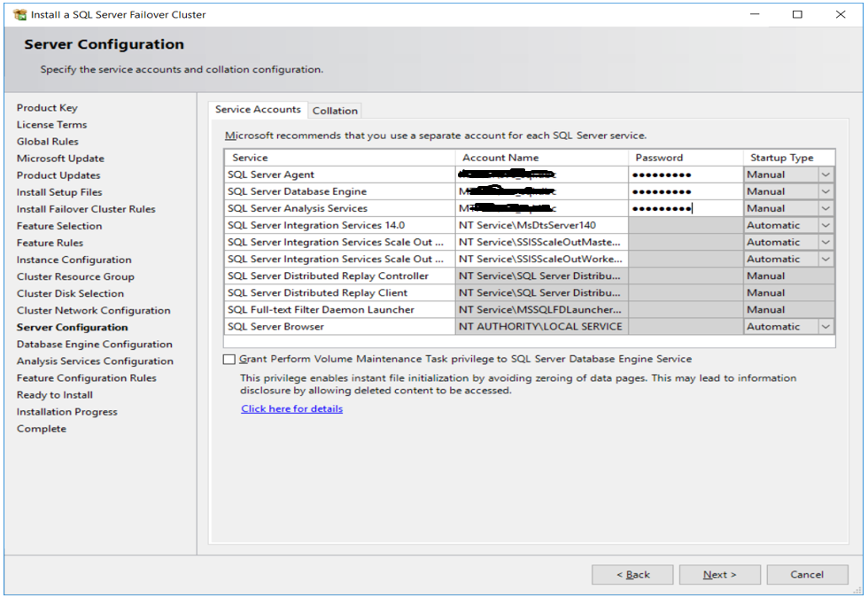Click Feature Rules step in sidebar
This screenshot has height=598, width=868.
pyautogui.click(x=50, y=243)
